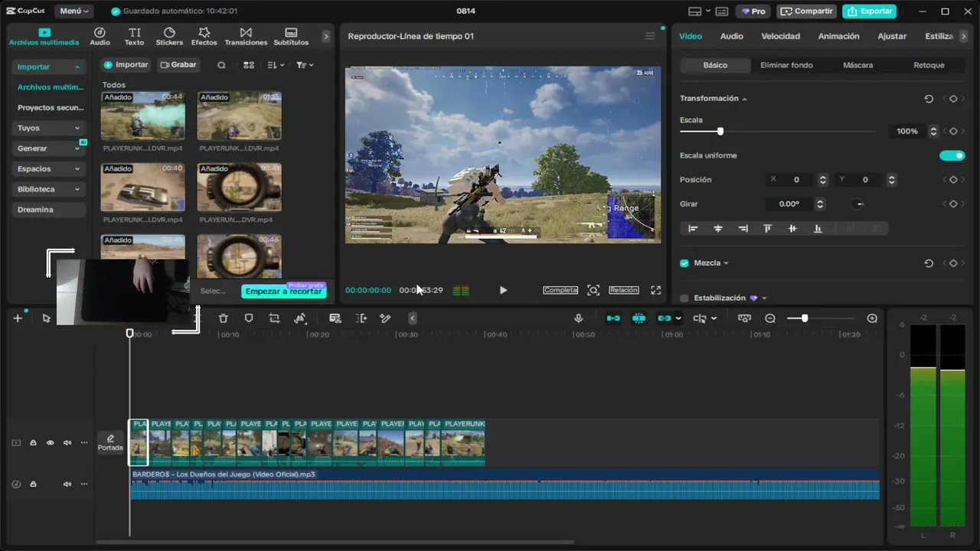Screen dimensions: 980x551
Task: Click the player panel hamburger menu
Action: click(650, 36)
